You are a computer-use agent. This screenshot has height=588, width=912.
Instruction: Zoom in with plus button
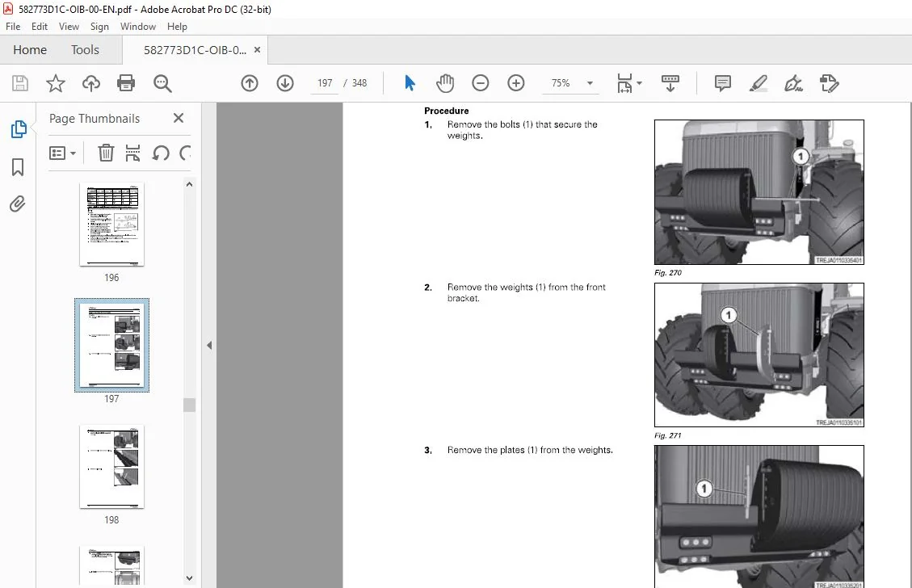(x=516, y=83)
